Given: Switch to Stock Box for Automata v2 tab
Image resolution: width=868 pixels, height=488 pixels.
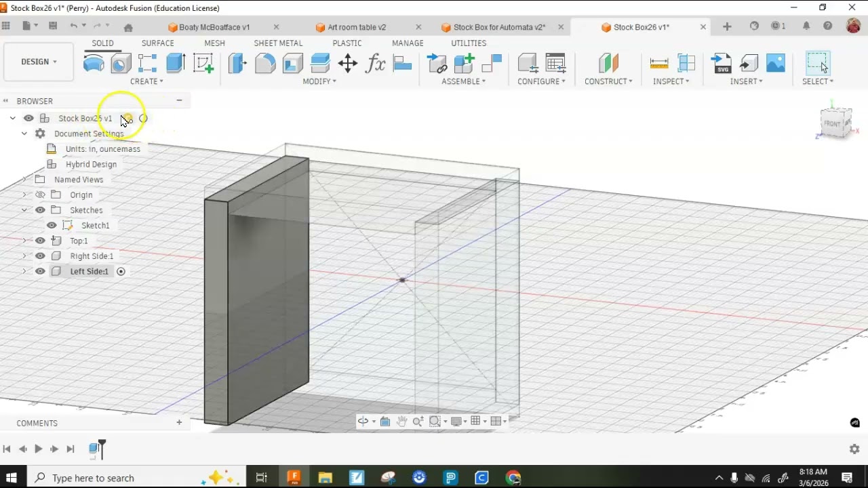Looking at the screenshot, I should [500, 27].
